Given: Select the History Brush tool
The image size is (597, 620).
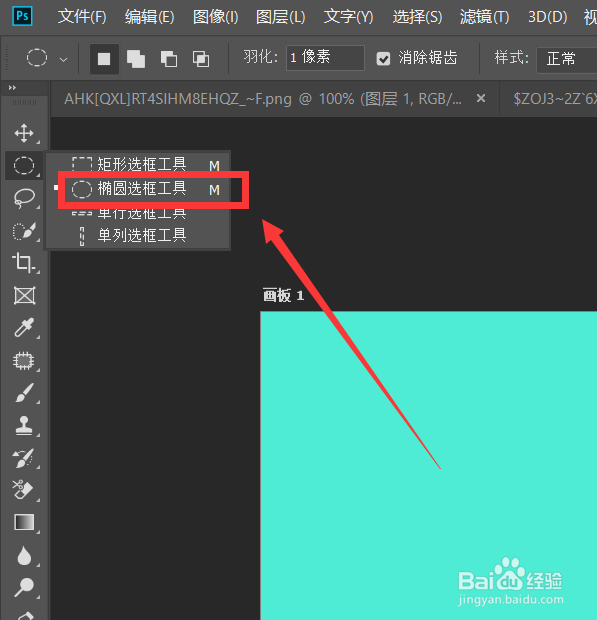Looking at the screenshot, I should [24, 458].
